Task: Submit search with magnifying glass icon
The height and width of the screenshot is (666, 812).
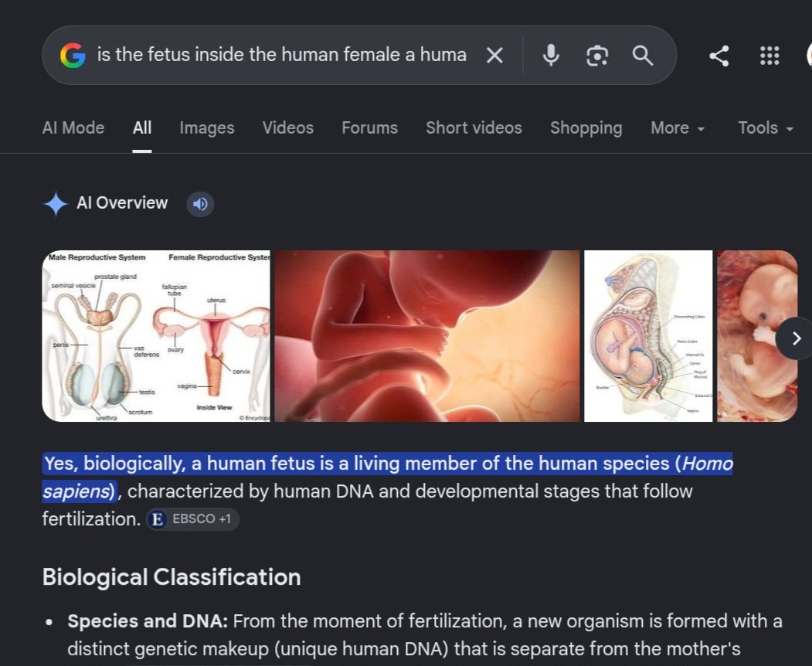Action: (643, 55)
